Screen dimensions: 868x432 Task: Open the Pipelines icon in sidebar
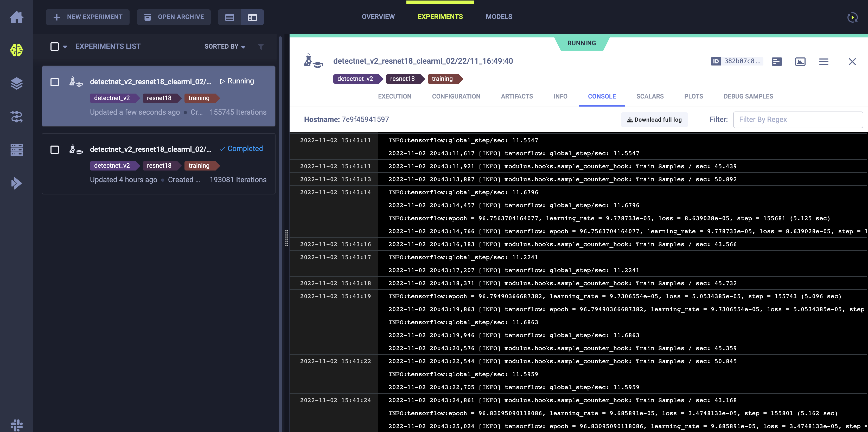tap(16, 116)
